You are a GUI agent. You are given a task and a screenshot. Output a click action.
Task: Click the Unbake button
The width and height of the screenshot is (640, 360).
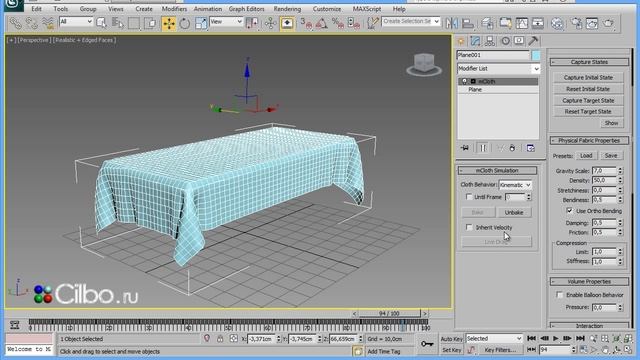514,213
